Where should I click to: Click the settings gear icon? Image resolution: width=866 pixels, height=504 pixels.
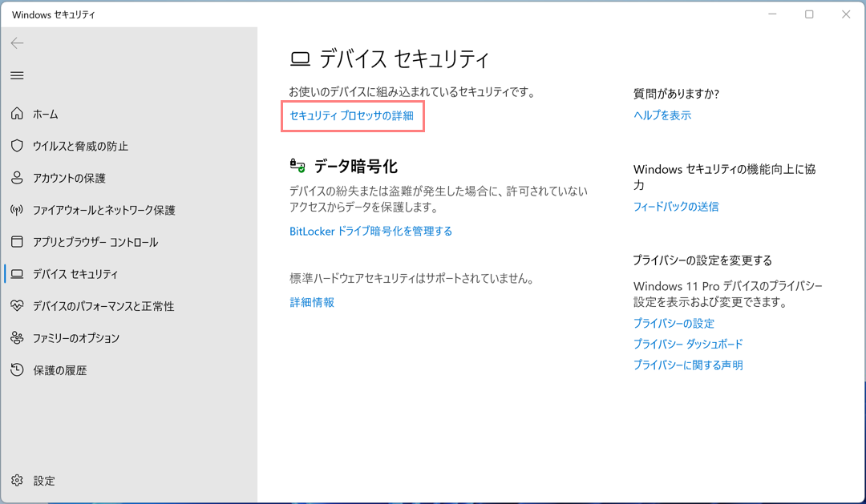(x=17, y=481)
